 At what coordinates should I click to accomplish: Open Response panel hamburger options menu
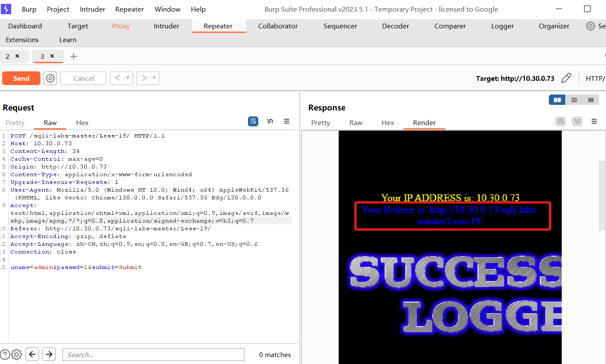pyautogui.click(x=594, y=122)
